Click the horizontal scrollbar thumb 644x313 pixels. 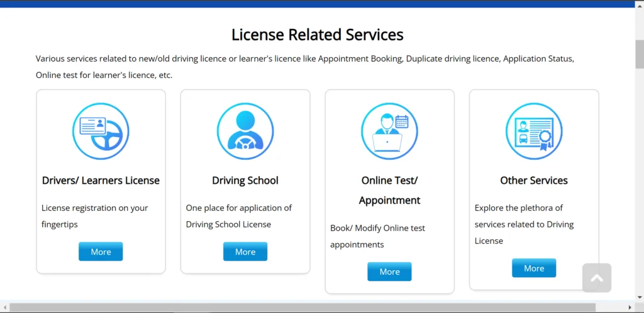[303, 308]
